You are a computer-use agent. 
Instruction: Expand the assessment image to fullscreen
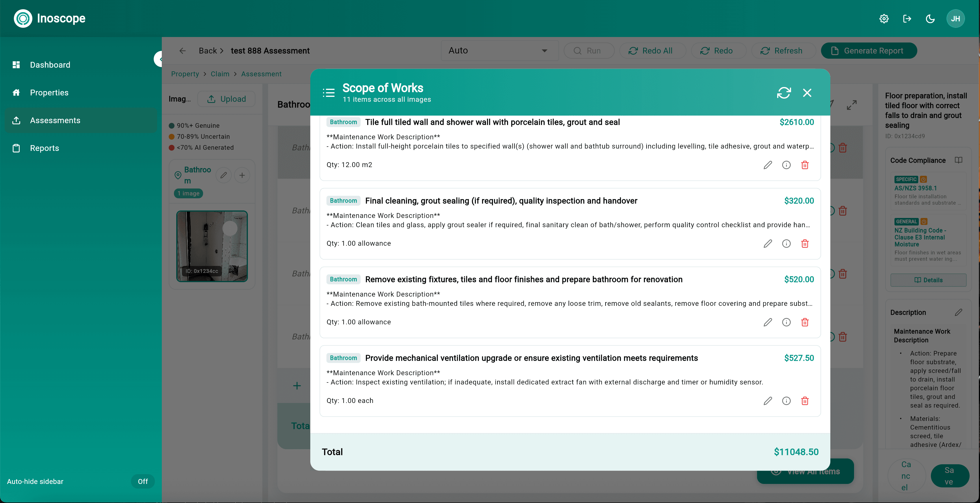pos(852,104)
